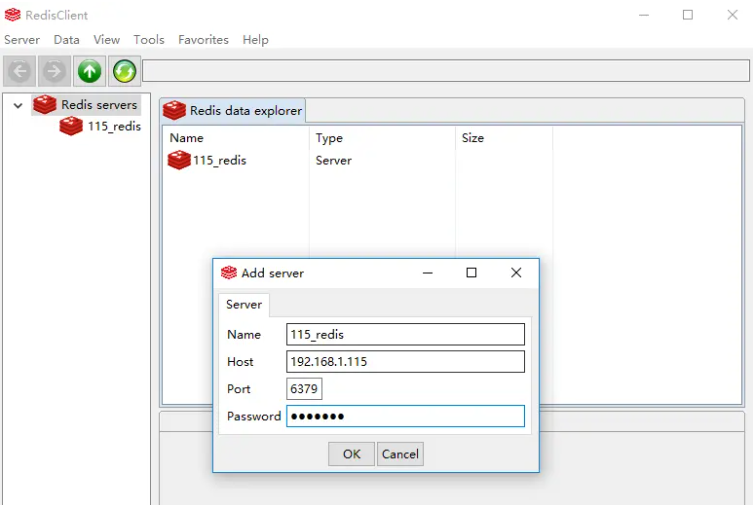The width and height of the screenshot is (753, 505).
Task: Select Redis servers label in tree
Action: pos(99,105)
